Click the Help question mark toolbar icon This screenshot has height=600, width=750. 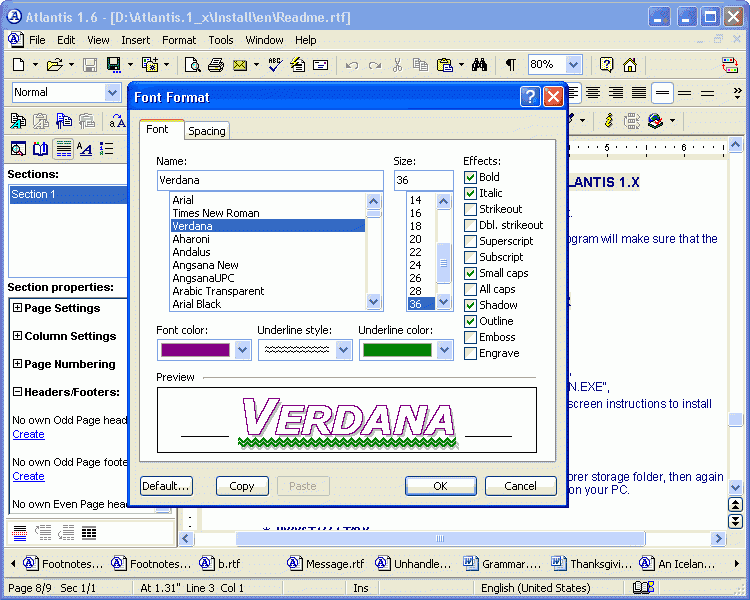click(x=607, y=64)
